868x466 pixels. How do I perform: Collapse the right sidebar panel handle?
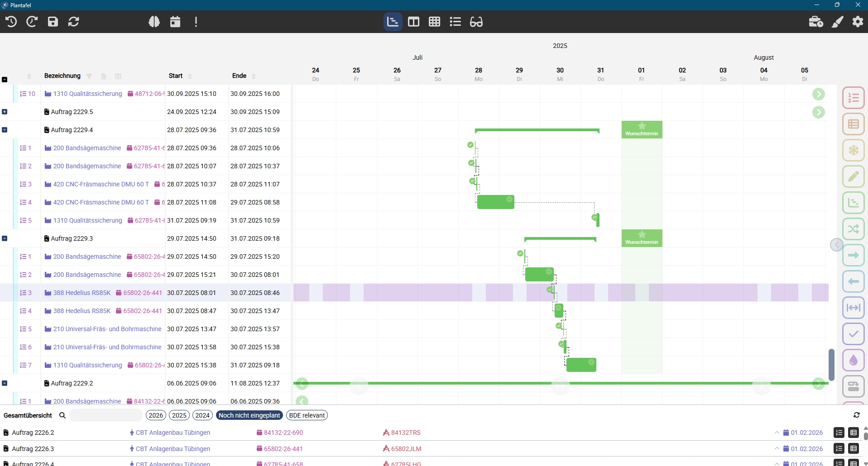tap(837, 245)
